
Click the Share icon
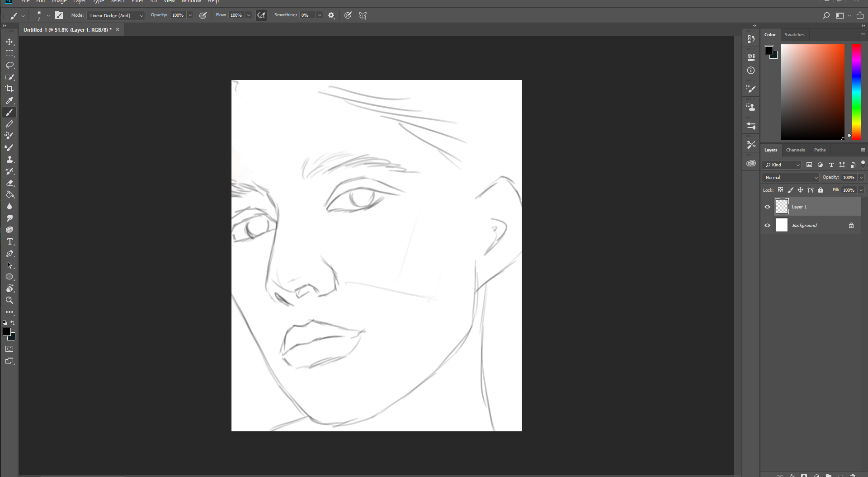pos(860,15)
